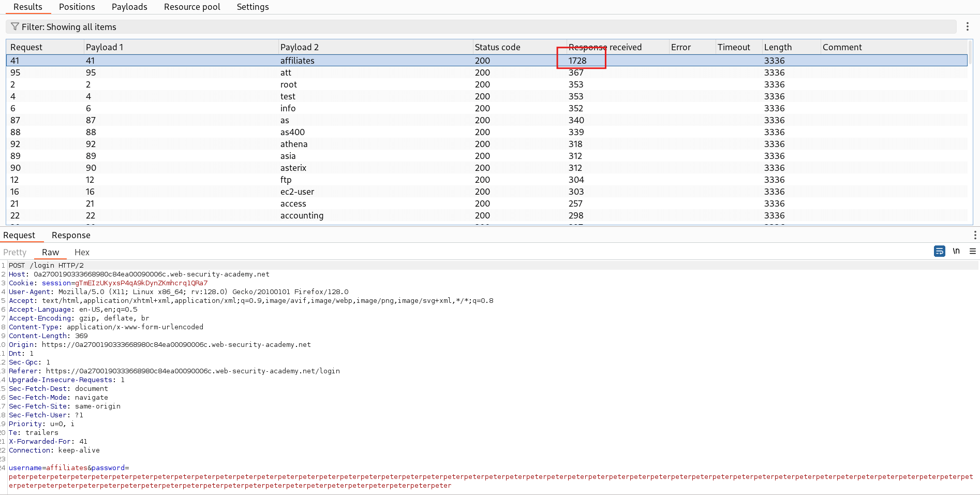Toggle \n newline character display
Image resolution: width=980 pixels, height=495 pixels.
(x=956, y=251)
